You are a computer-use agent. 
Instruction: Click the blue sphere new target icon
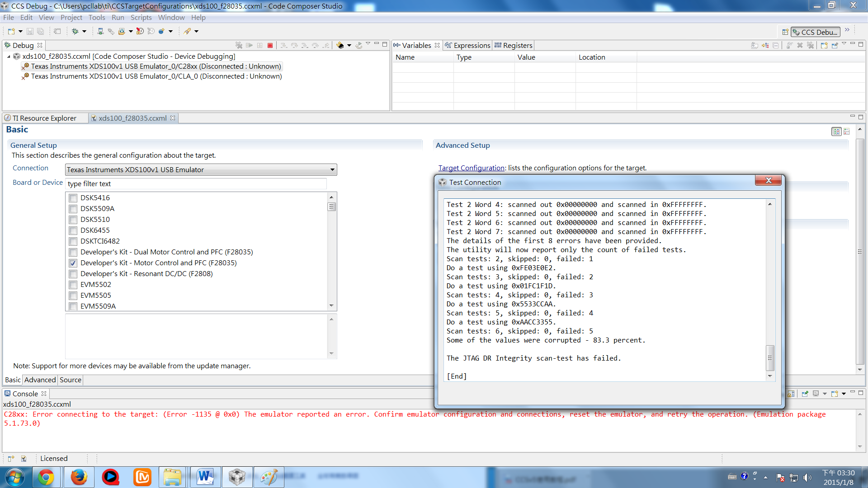click(161, 31)
